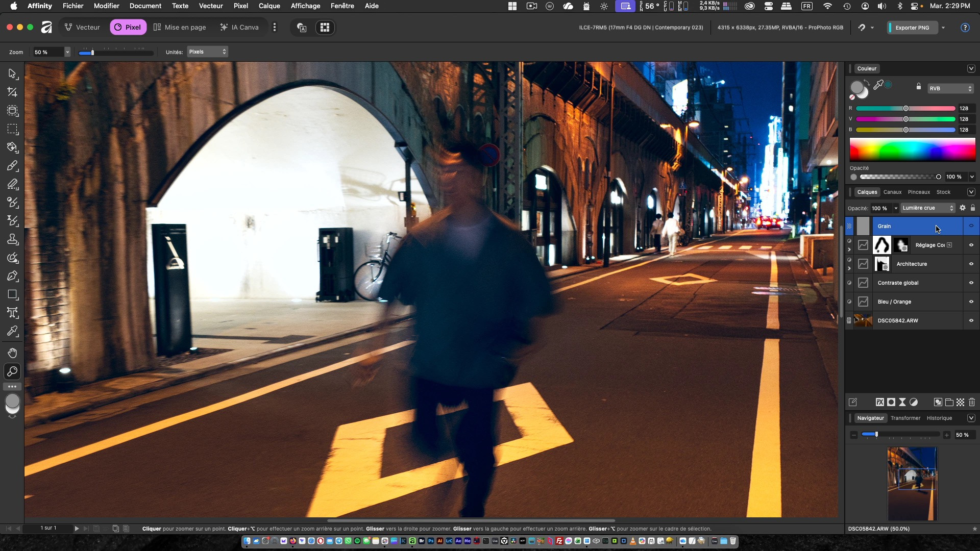Select the Crop tool in the toolbar
This screenshot has width=980, height=551.
tap(12, 92)
